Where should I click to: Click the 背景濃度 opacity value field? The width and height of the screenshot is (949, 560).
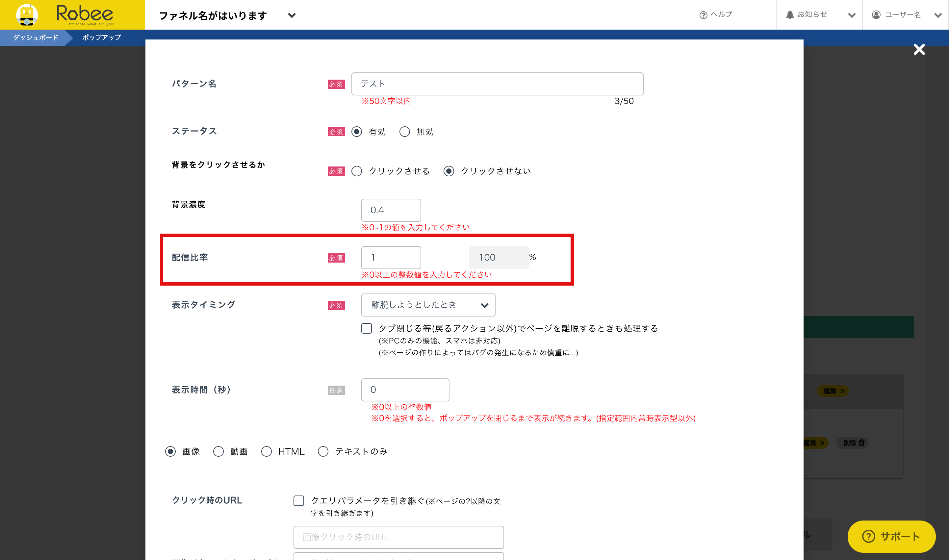[391, 210]
